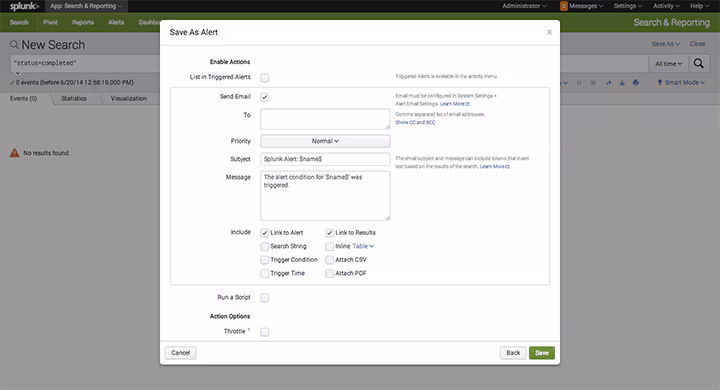This screenshot has height=390, width=720.
Task: Click the To email address field
Action: click(x=325, y=119)
